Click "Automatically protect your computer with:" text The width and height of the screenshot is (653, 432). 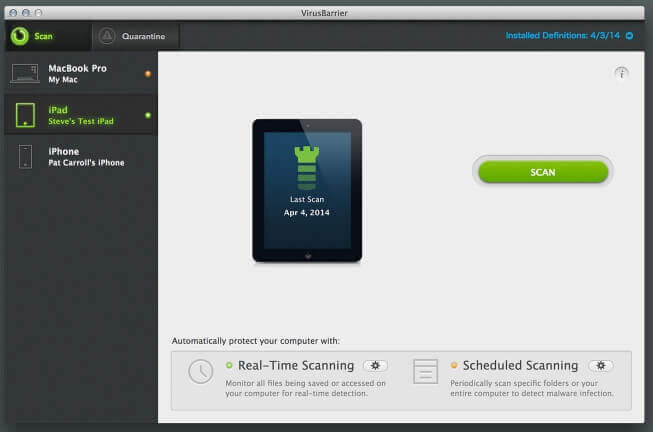tap(256, 341)
